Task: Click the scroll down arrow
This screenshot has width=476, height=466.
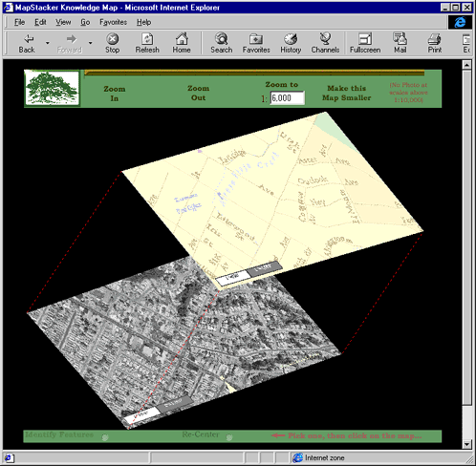Action: tap(466, 444)
